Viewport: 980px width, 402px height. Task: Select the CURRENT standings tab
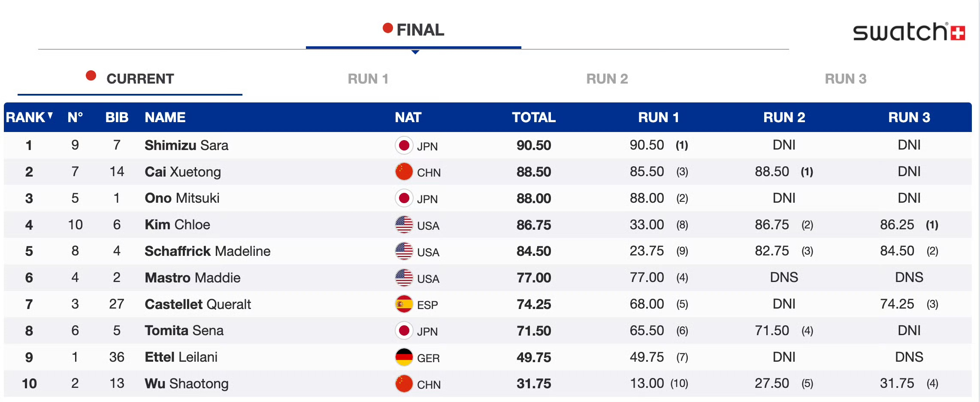(140, 79)
